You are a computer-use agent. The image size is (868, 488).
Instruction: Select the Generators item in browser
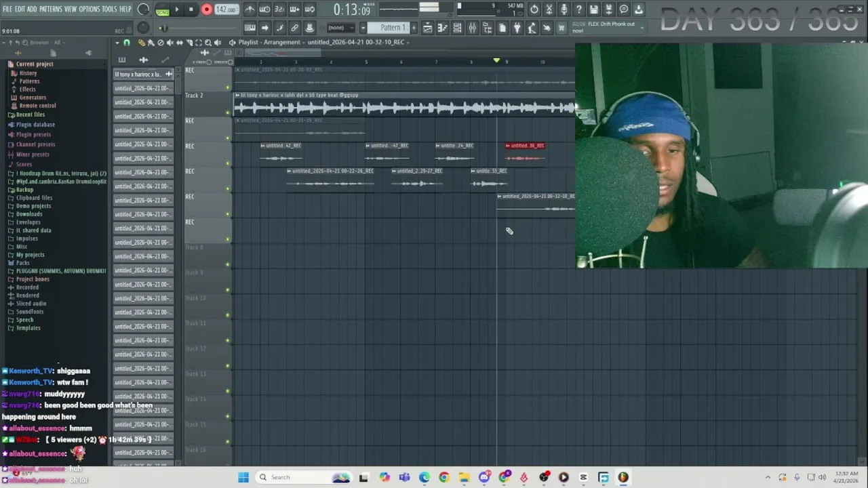33,98
